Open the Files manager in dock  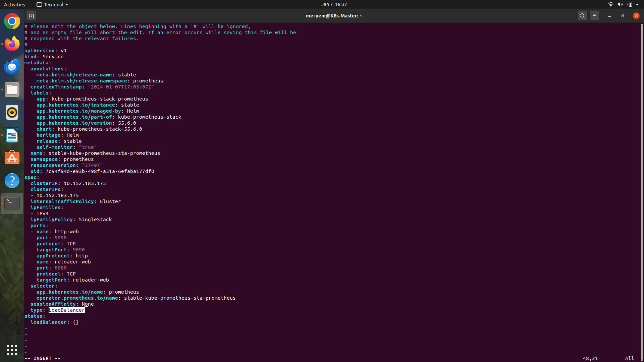pos(12,89)
